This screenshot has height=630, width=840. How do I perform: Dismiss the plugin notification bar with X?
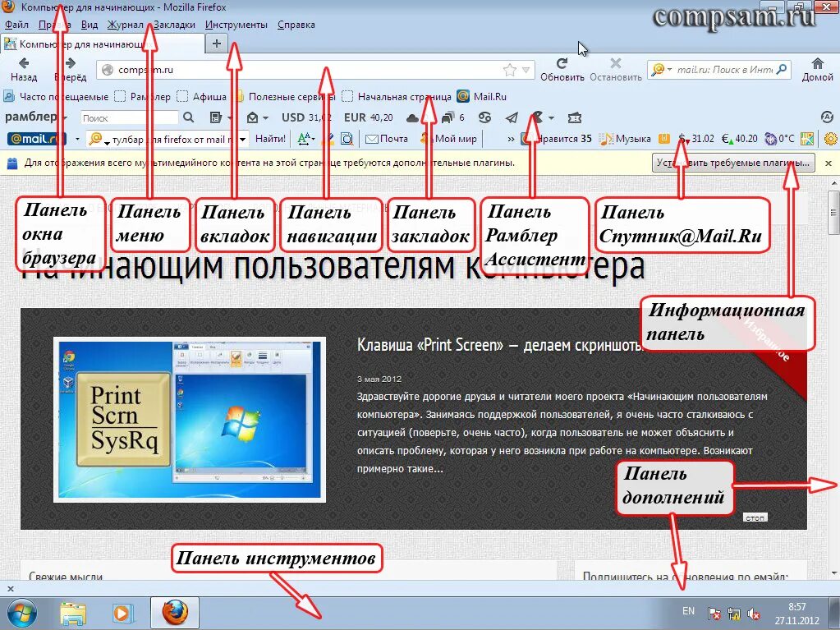829,163
